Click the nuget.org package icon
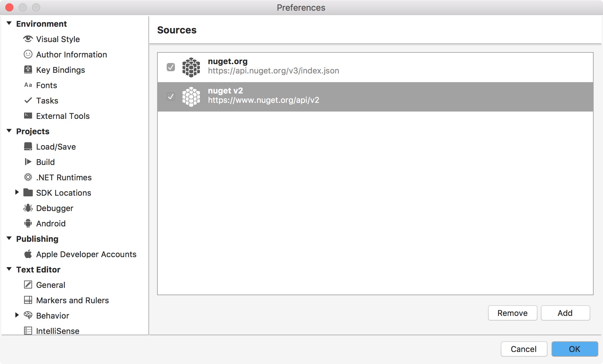This screenshot has width=603, height=364. pos(191,67)
